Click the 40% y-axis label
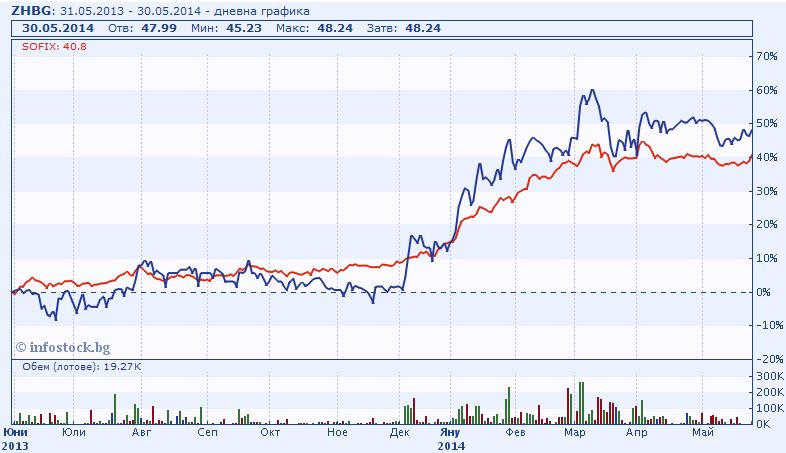 (x=766, y=157)
